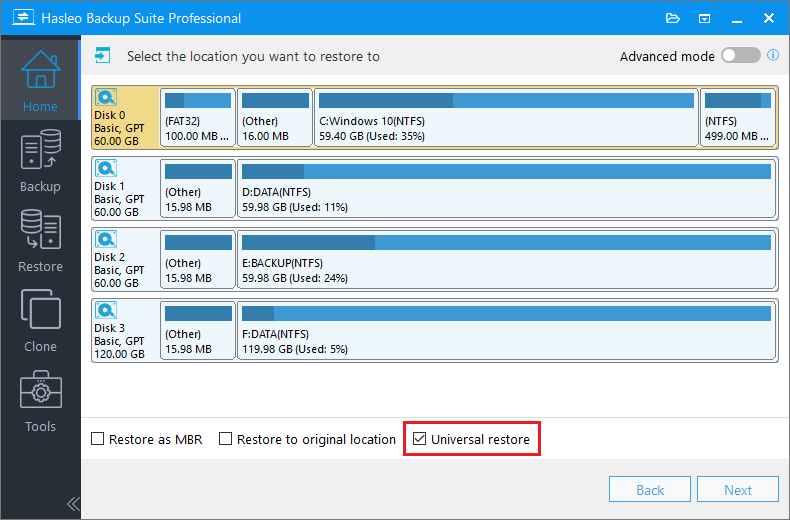The image size is (790, 520).
Task: Click the E:BACKUP usage bar
Action: point(506,242)
